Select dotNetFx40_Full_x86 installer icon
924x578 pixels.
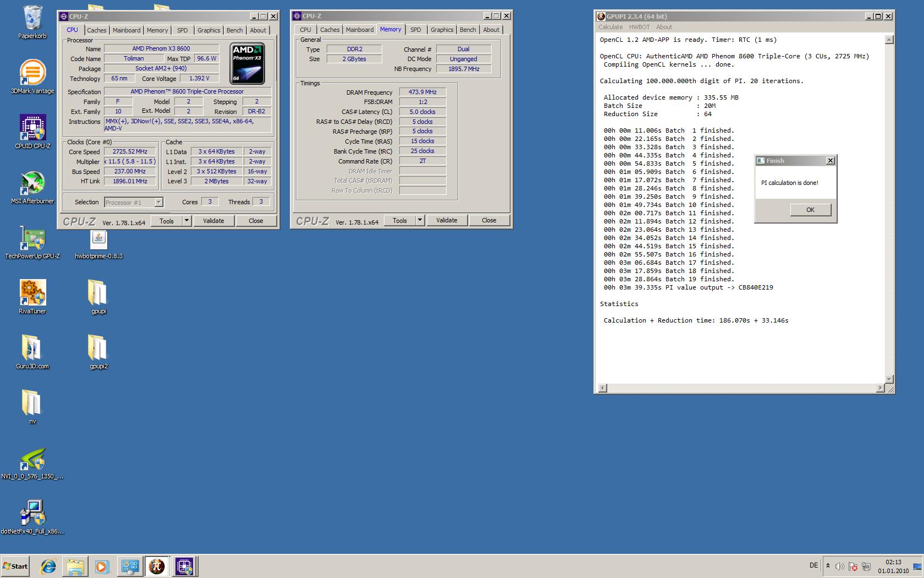[32, 517]
